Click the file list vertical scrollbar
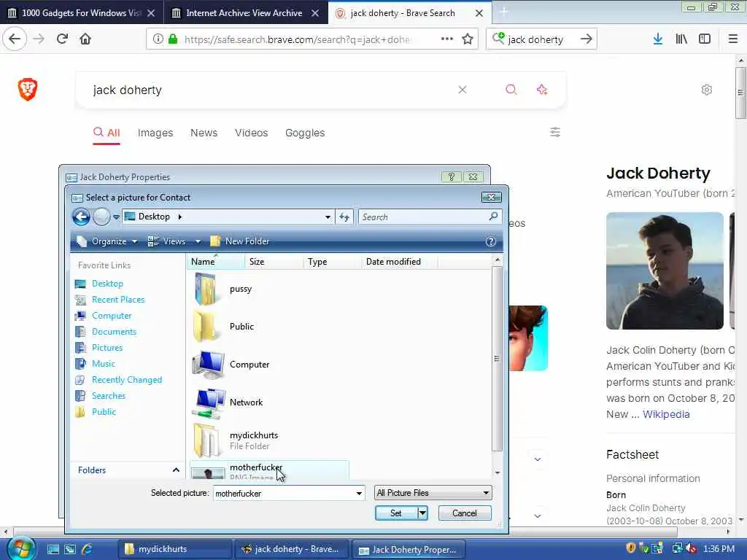The image size is (747, 560). pos(497,359)
